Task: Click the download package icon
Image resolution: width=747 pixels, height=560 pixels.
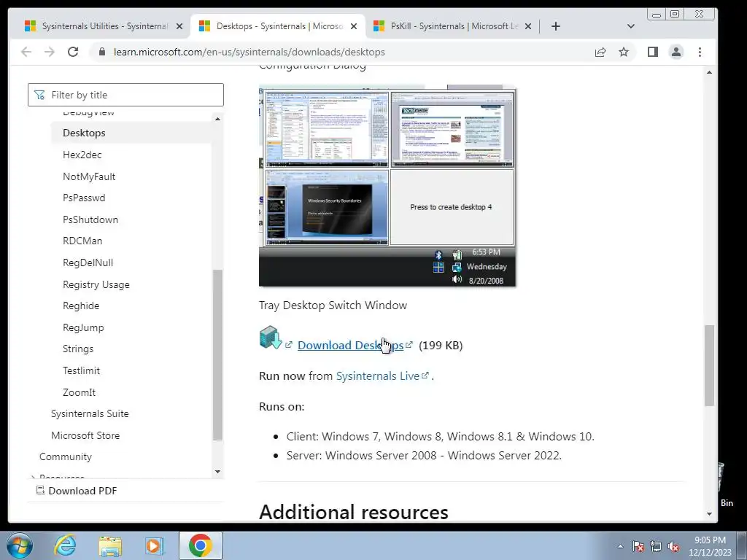Action: (271, 338)
